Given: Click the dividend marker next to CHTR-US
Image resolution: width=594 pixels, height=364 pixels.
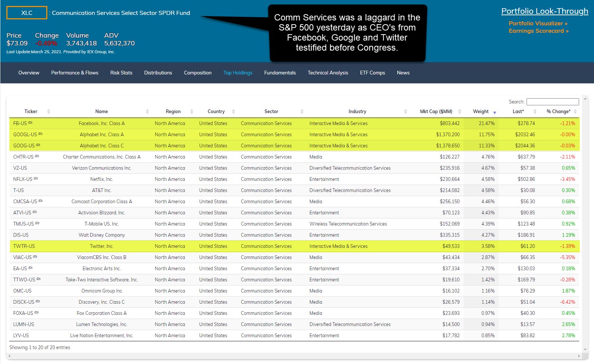Looking at the screenshot, I should coord(37,156).
